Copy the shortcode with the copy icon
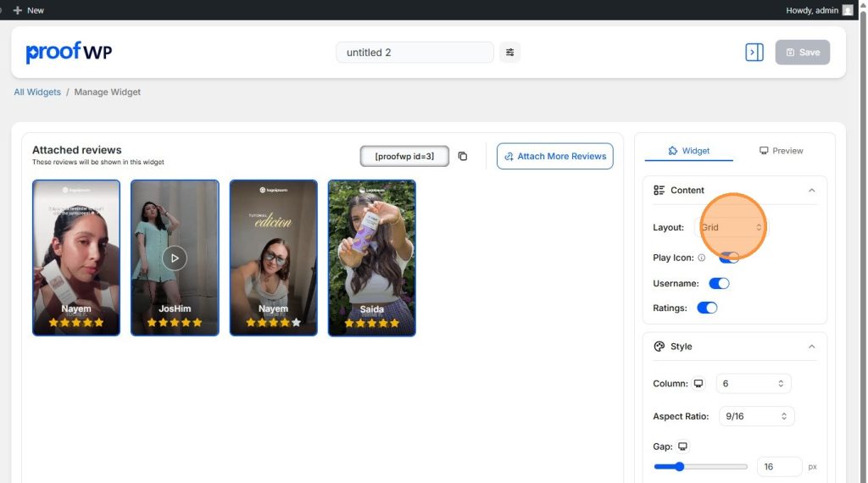The width and height of the screenshot is (868, 483). pyautogui.click(x=463, y=157)
